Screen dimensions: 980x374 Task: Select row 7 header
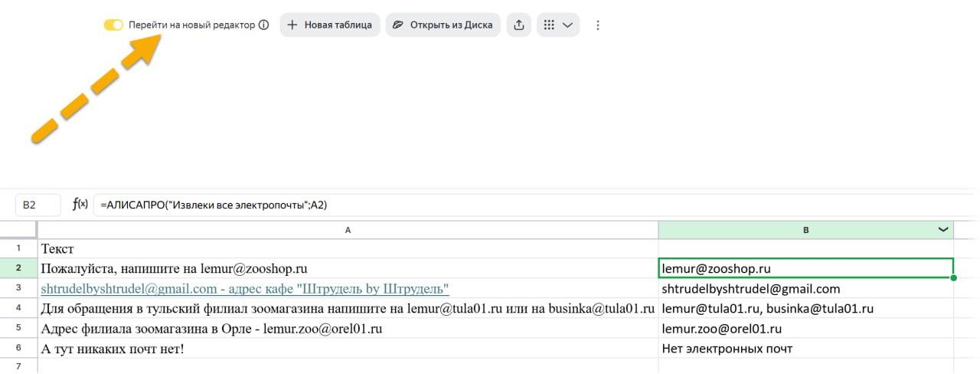click(18, 366)
